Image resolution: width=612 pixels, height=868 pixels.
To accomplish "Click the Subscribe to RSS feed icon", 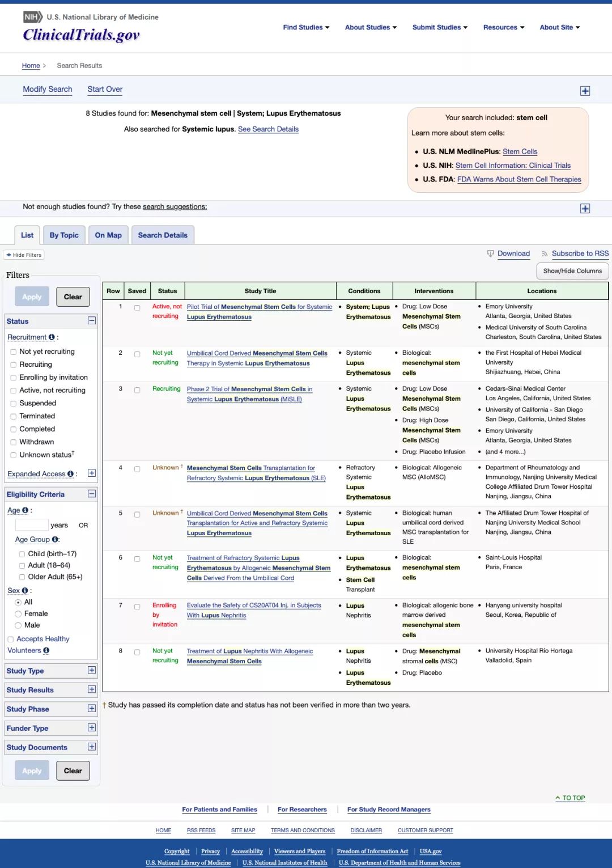I will 545,254.
